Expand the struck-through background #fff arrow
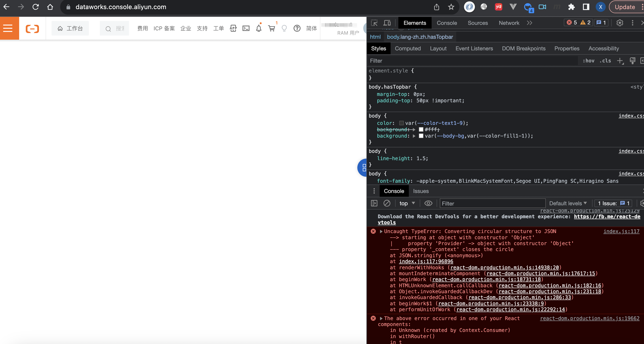The width and height of the screenshot is (644, 344). click(414, 129)
